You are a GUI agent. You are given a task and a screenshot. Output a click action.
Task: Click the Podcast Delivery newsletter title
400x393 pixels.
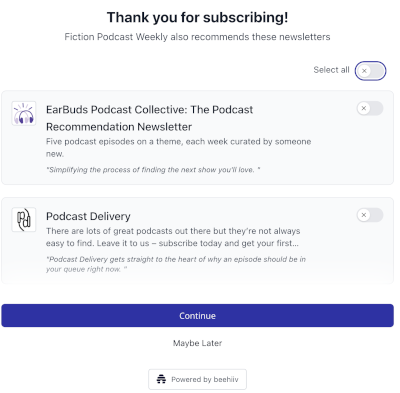[88, 216]
